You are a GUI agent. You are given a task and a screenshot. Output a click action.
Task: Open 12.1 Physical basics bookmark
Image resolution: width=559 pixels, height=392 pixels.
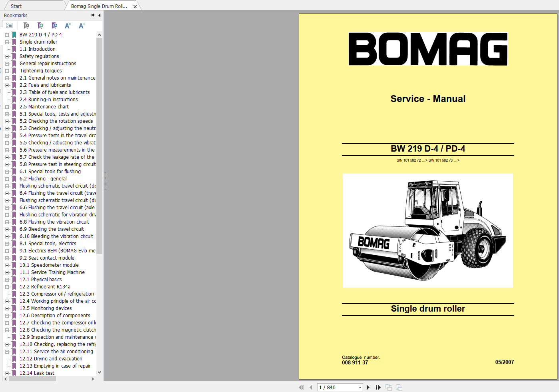tap(41, 280)
